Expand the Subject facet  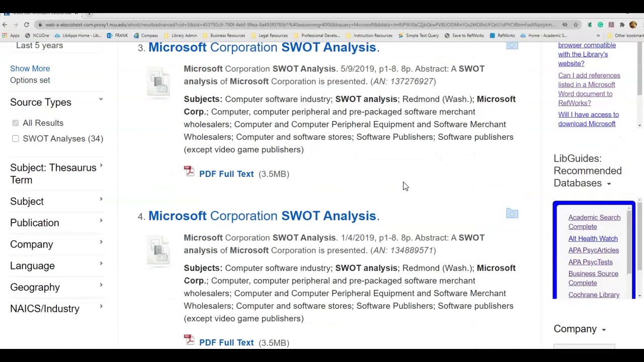click(x=101, y=200)
